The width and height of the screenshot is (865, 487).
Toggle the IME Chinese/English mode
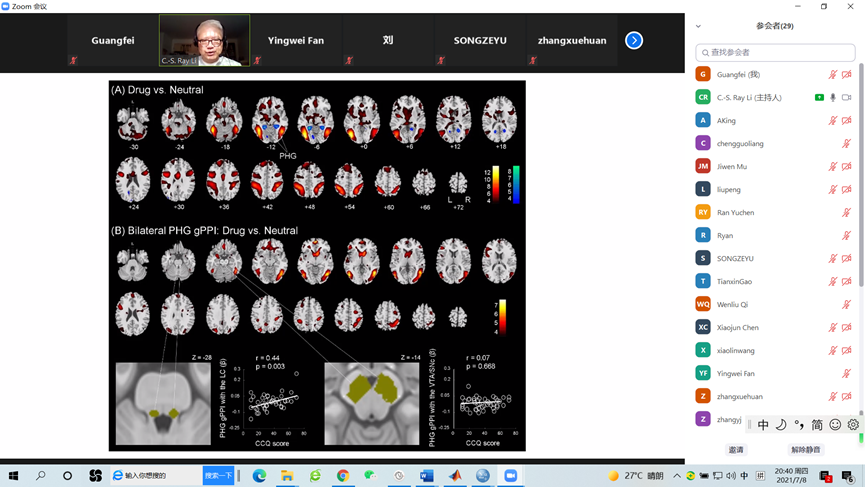763,425
